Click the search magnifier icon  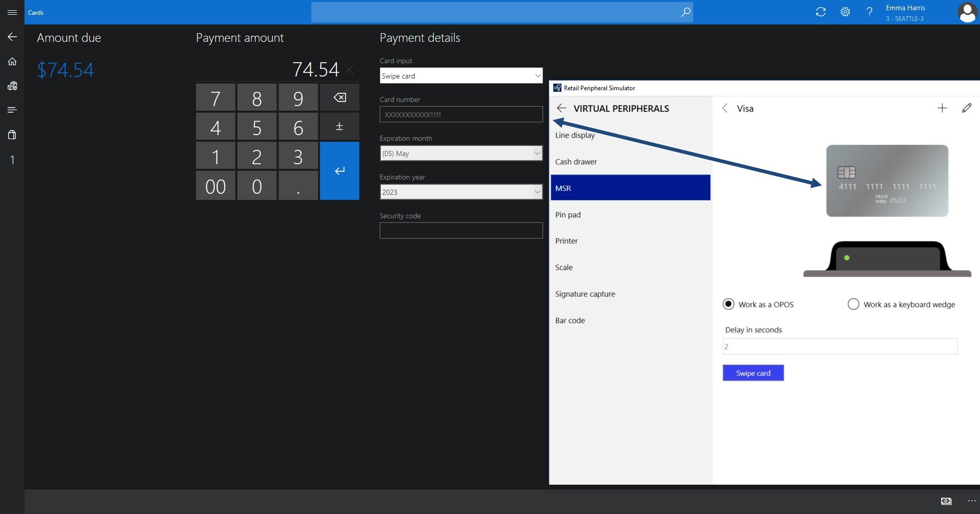coord(685,12)
